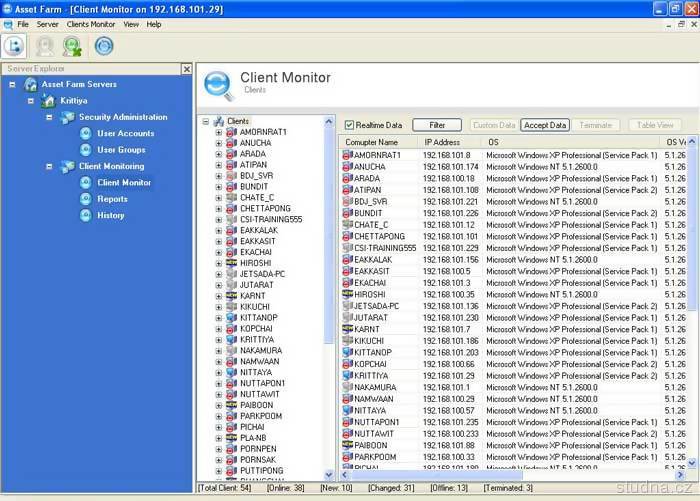Click the Accept Data button

[x=545, y=125]
